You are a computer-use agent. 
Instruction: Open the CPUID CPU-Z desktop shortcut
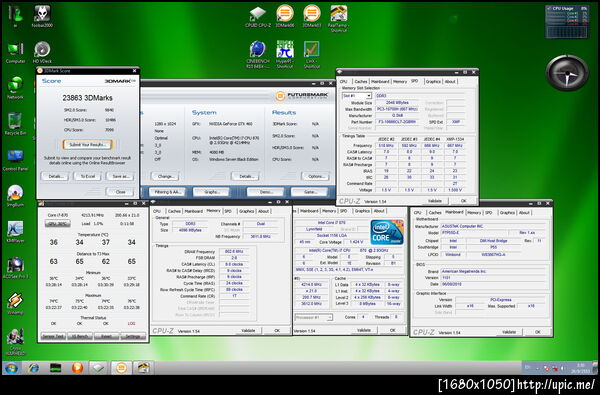[258, 16]
